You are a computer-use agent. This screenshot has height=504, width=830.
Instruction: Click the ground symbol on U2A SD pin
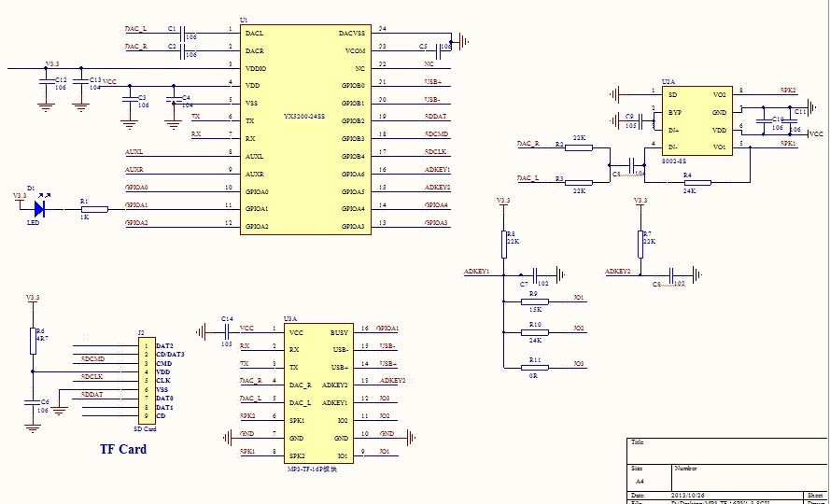coord(614,93)
